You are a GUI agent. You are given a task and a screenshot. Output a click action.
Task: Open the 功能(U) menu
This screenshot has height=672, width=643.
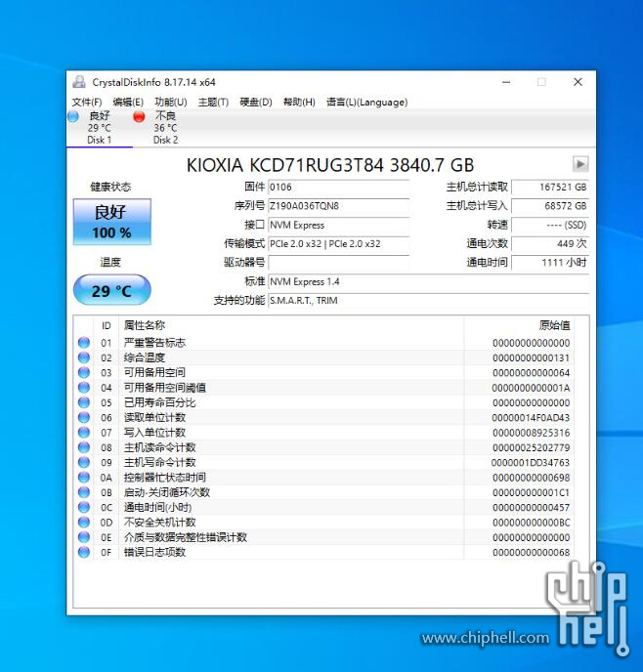tap(171, 102)
